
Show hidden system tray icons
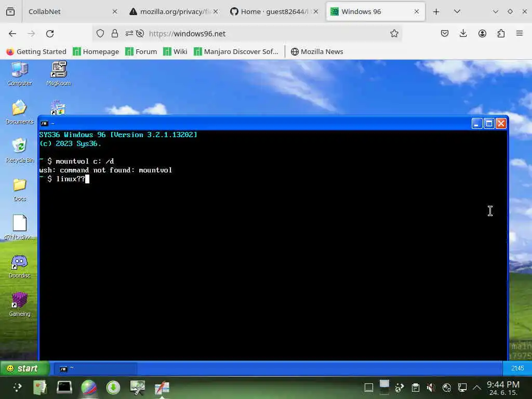click(x=477, y=388)
